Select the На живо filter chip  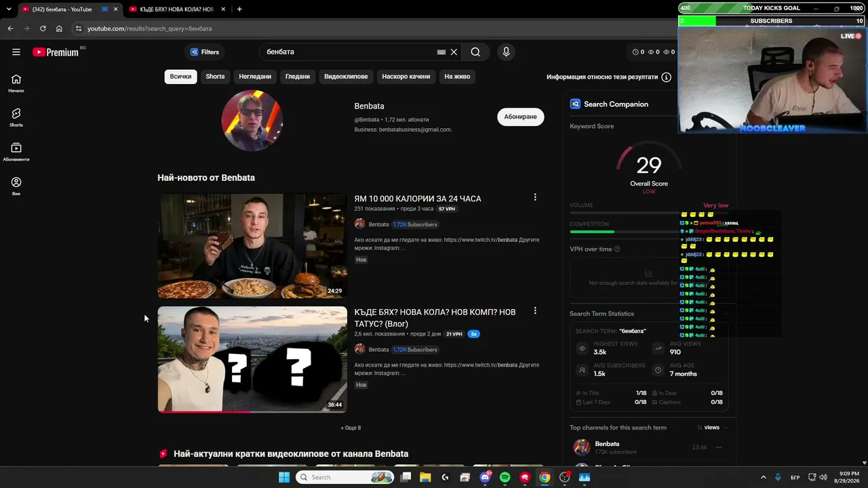(x=457, y=77)
